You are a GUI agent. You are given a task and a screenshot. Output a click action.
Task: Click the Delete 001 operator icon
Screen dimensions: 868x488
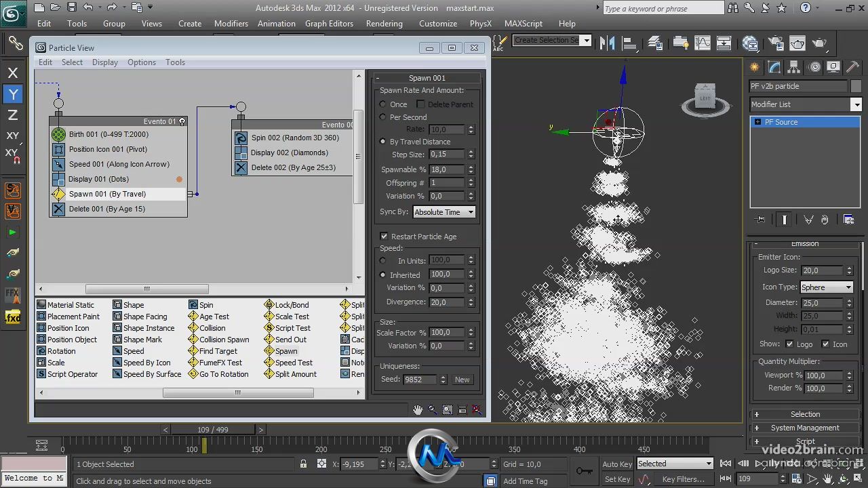click(x=59, y=209)
